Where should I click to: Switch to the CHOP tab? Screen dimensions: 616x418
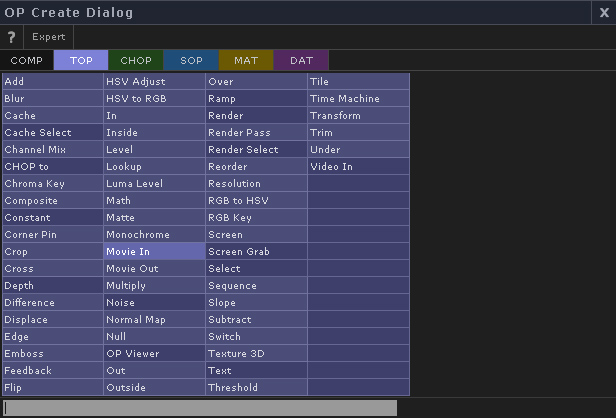coord(136,60)
